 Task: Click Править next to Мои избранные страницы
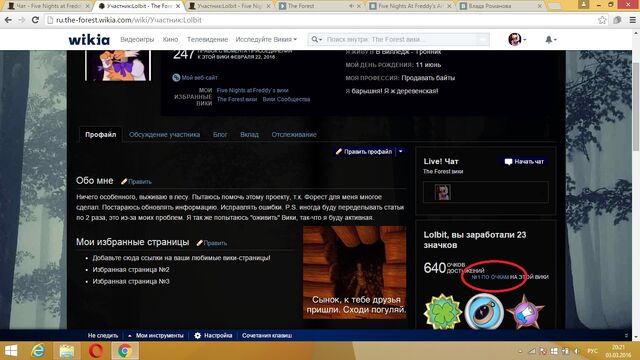click(215, 243)
